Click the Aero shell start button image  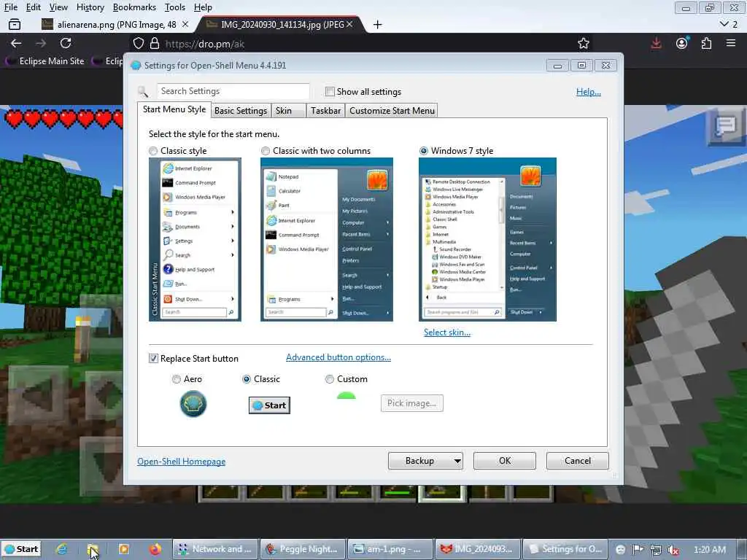pos(193,404)
